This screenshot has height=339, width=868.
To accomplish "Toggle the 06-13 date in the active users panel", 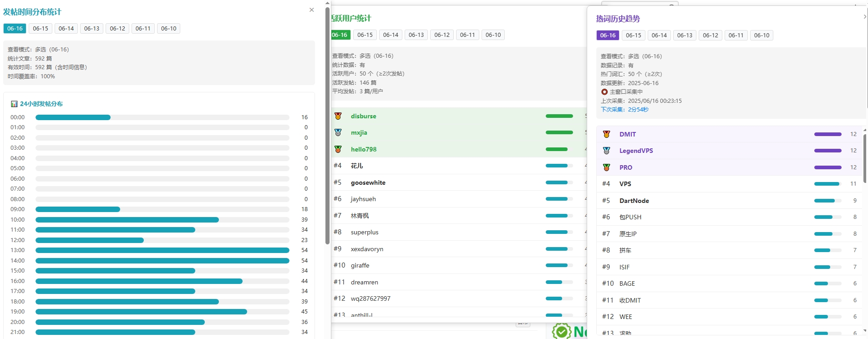I will [416, 35].
